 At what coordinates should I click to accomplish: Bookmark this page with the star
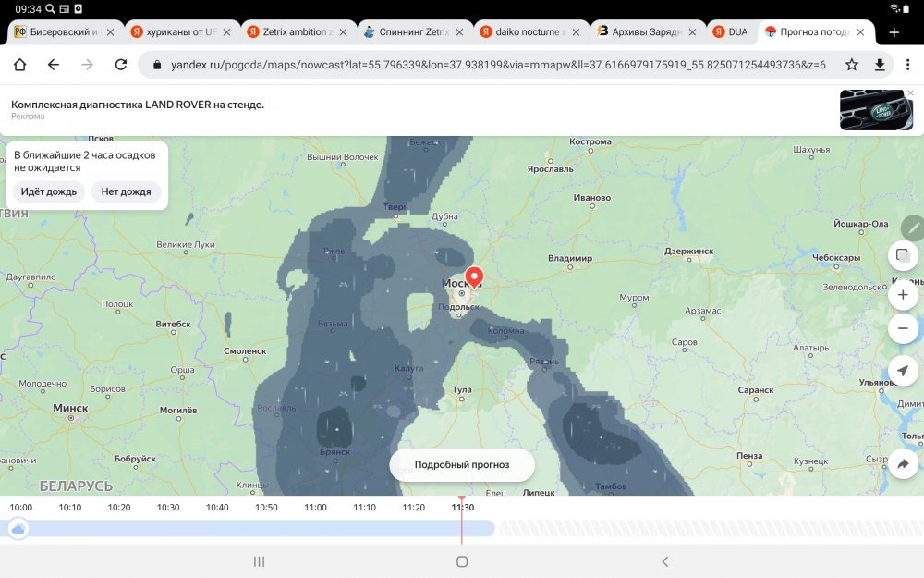point(852,65)
